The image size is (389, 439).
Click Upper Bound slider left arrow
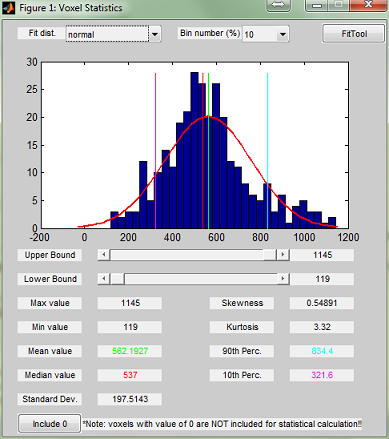(x=104, y=255)
